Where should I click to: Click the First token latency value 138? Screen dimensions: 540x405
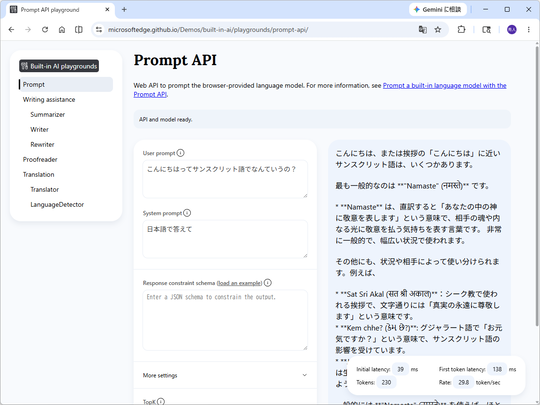coord(497,369)
